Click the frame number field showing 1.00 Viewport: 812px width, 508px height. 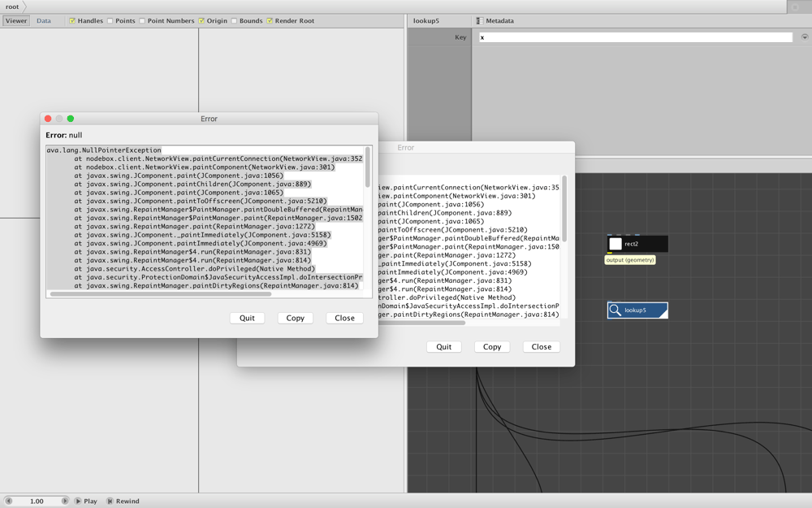click(x=37, y=501)
